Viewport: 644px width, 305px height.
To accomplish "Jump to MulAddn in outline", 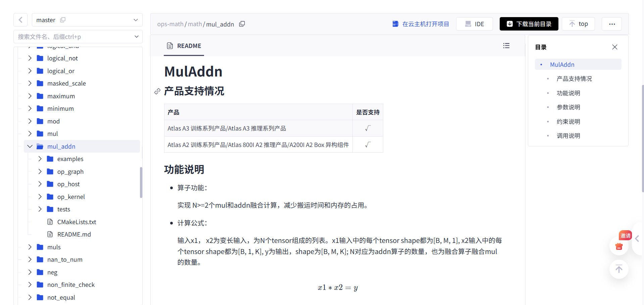I will (562, 64).
